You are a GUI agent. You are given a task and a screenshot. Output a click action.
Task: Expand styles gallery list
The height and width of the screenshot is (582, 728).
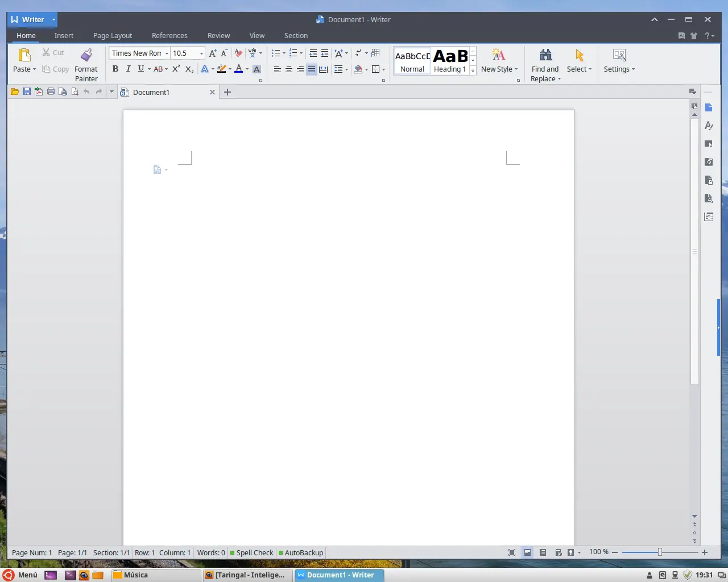click(x=473, y=70)
